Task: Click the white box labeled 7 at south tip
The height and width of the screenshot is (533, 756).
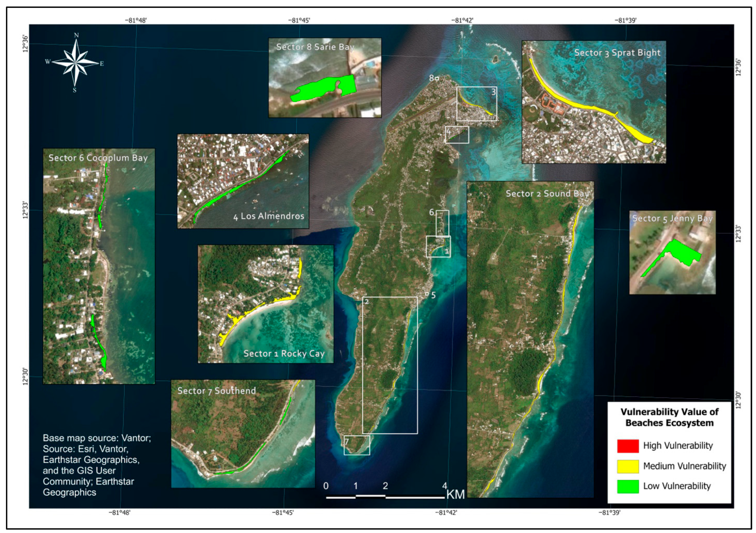Action: point(357,445)
